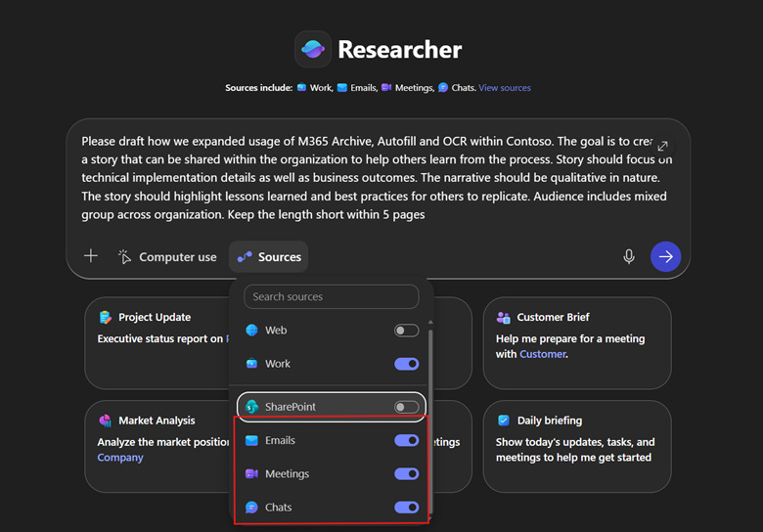Image resolution: width=763 pixels, height=532 pixels.
Task: Start voice input with microphone icon
Action: coord(629,256)
